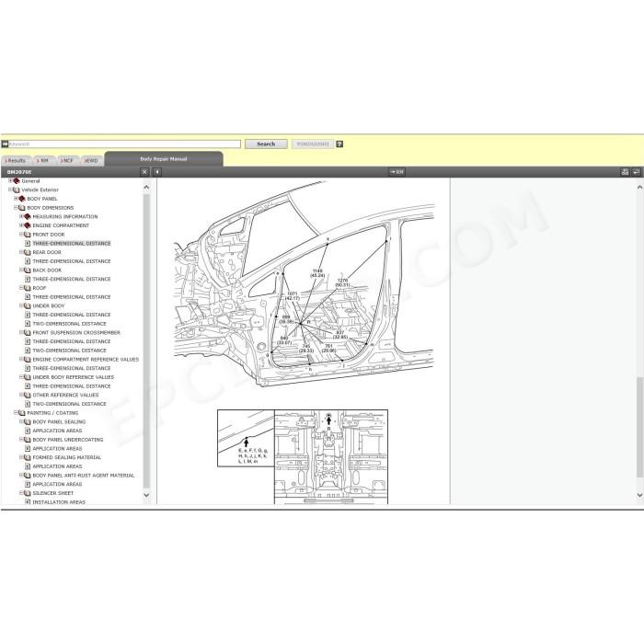Click the General book icon
The width and height of the screenshot is (644, 644).
[x=17, y=181]
